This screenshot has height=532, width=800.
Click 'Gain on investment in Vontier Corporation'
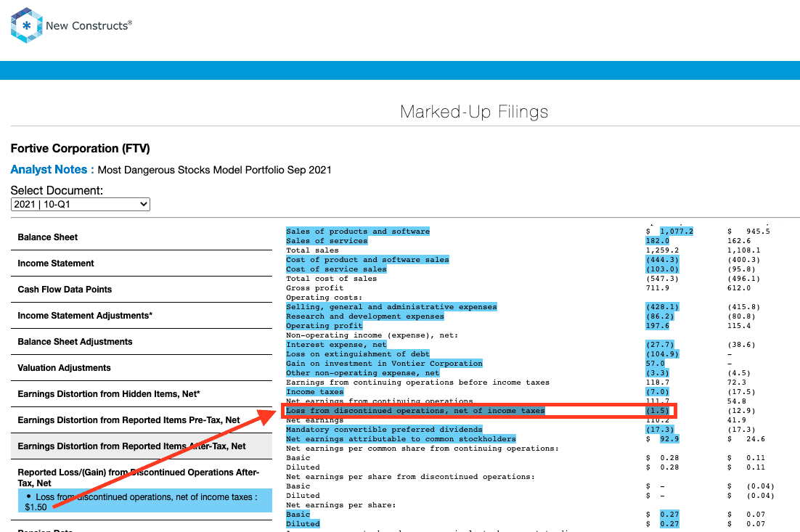click(x=384, y=364)
